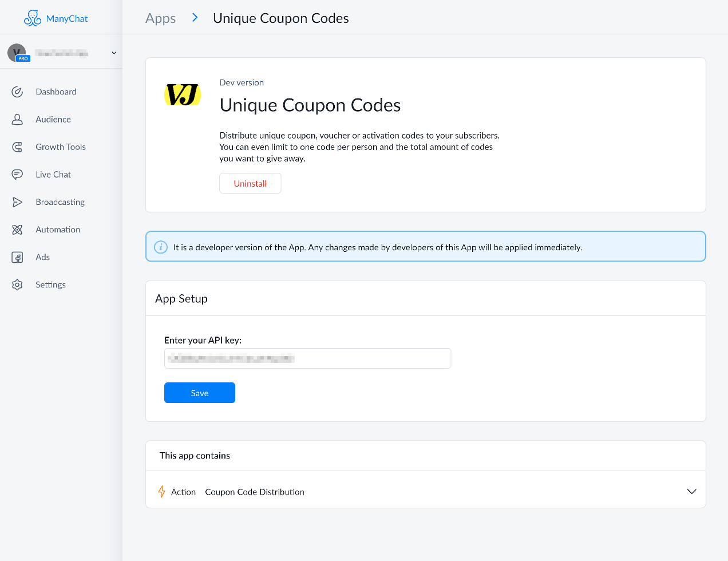This screenshot has width=728, height=561.
Task: Click the Action label text
Action: (183, 492)
